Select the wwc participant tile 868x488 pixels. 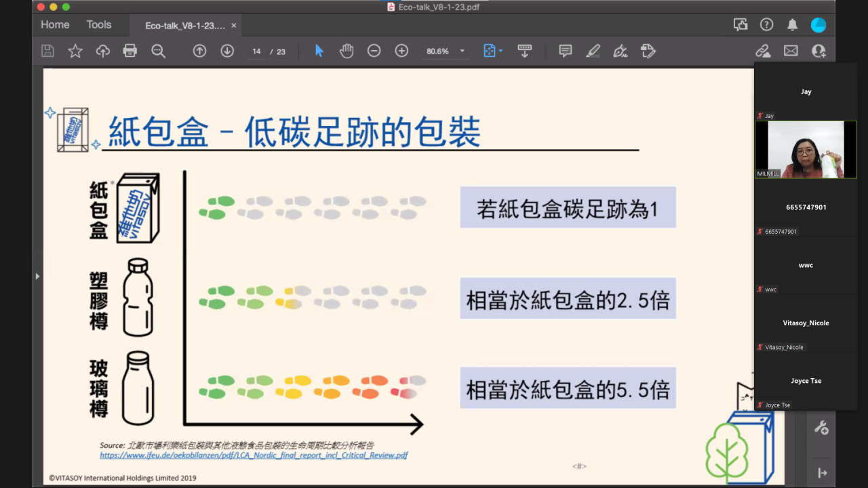click(806, 265)
